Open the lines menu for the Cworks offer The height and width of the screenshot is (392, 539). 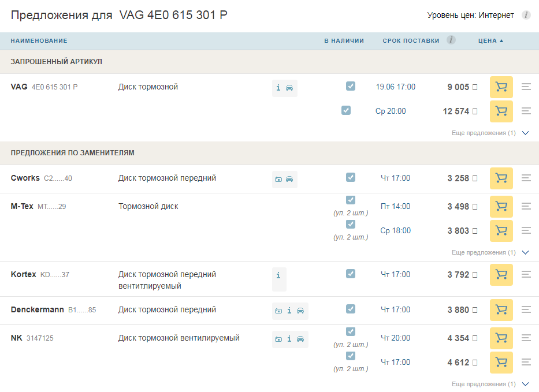[x=526, y=178]
